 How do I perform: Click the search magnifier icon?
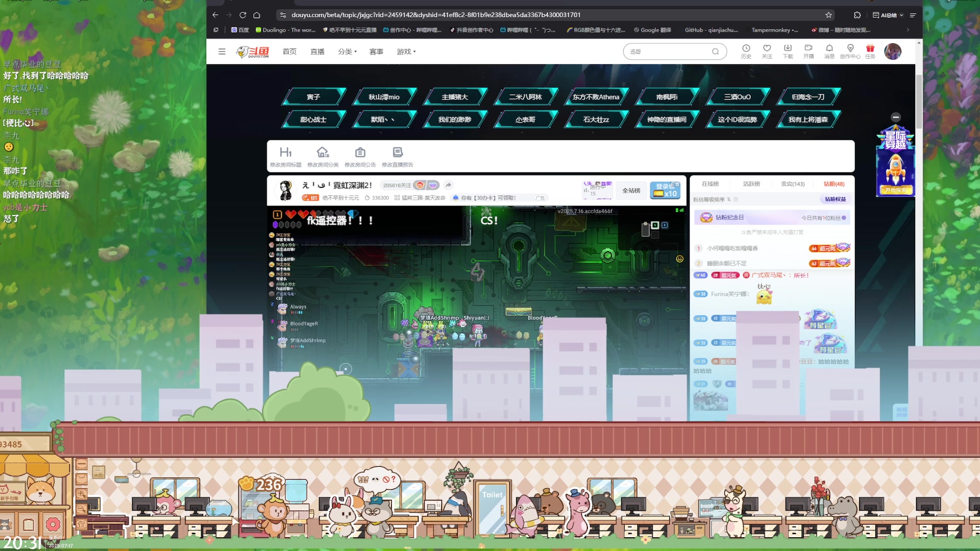[x=715, y=52]
